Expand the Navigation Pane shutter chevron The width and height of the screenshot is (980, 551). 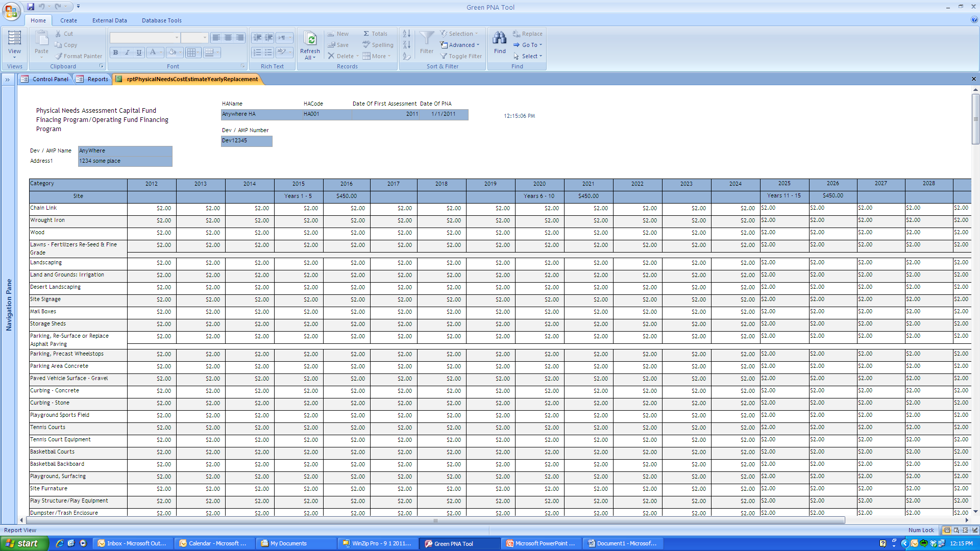click(x=8, y=80)
